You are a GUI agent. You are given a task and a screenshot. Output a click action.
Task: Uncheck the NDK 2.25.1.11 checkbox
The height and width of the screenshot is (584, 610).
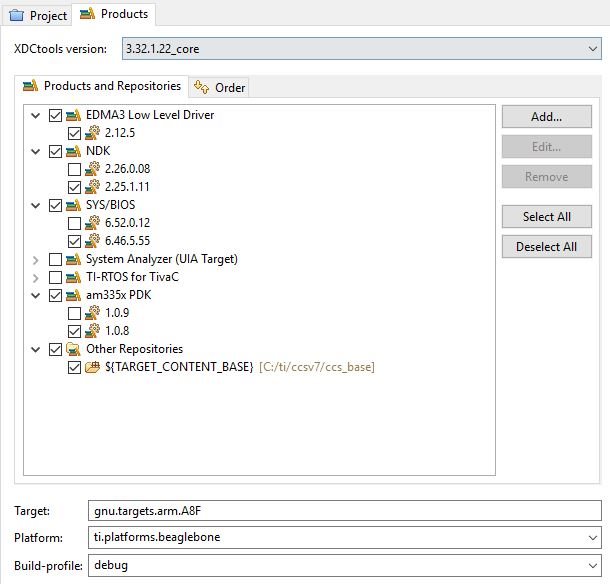click(x=74, y=187)
